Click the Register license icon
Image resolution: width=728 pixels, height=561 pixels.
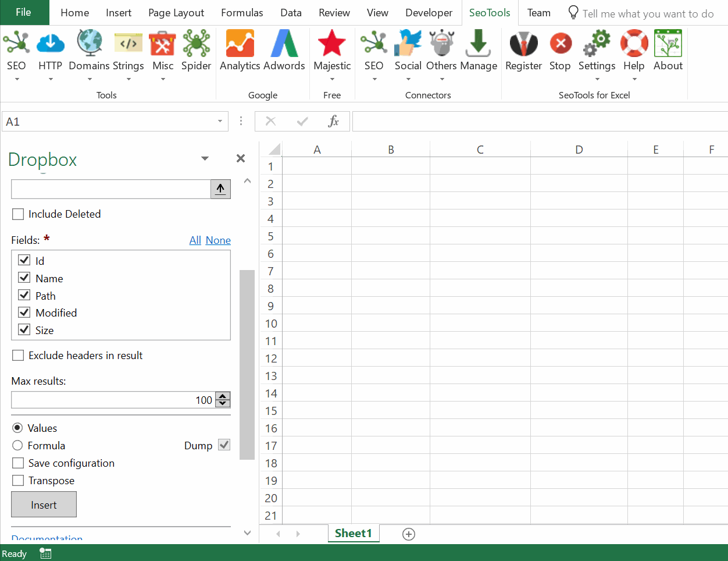pyautogui.click(x=524, y=43)
